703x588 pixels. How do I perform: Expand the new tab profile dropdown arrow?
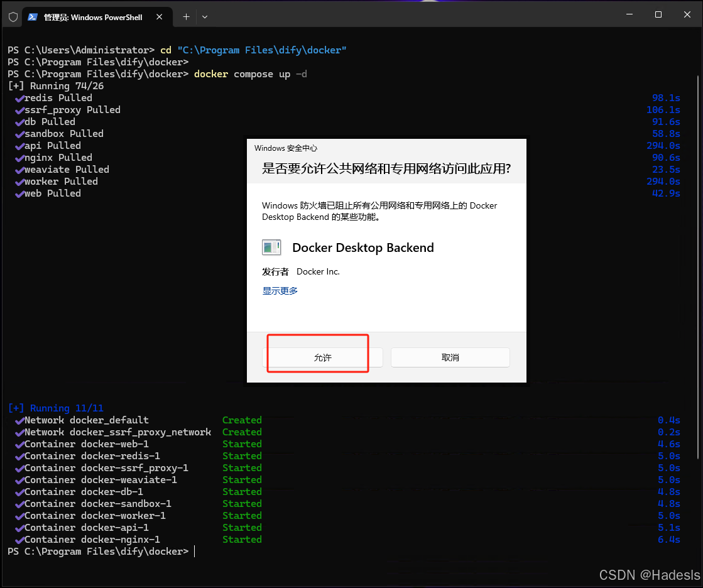205,17
